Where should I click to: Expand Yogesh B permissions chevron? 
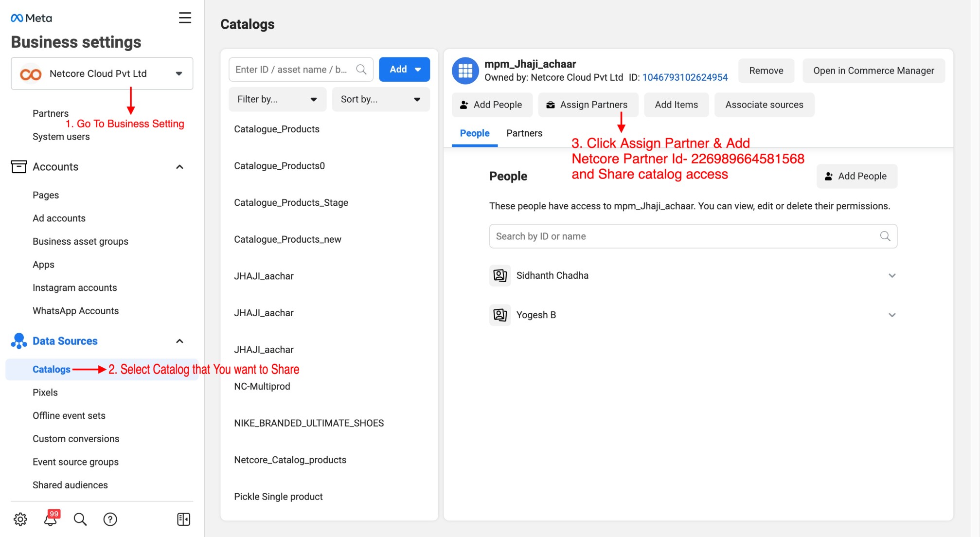pos(892,315)
